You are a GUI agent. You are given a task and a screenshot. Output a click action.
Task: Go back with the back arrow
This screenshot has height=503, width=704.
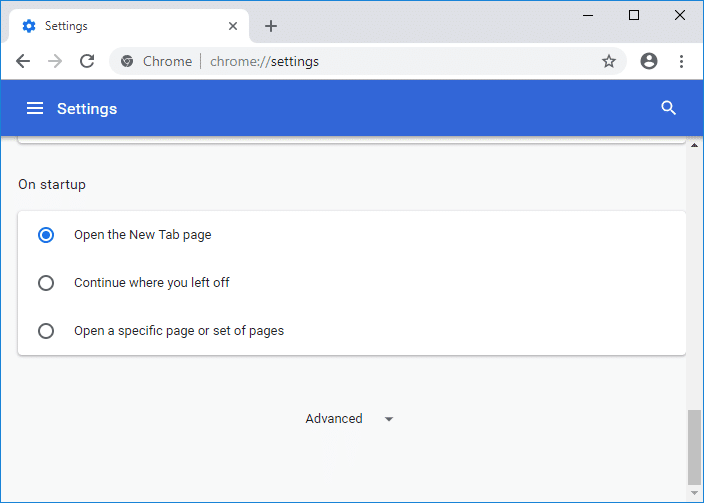(23, 61)
